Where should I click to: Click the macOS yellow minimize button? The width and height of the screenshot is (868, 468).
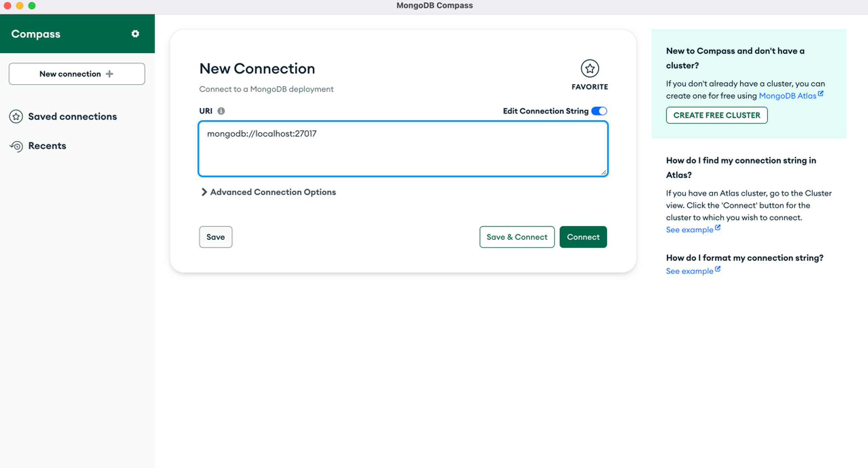point(20,6)
